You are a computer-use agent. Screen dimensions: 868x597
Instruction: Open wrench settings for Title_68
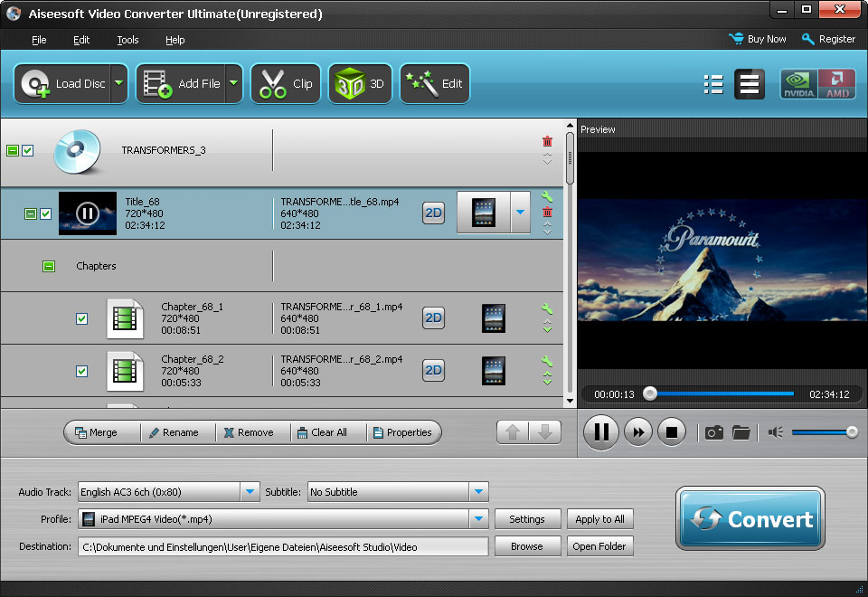coord(547,196)
